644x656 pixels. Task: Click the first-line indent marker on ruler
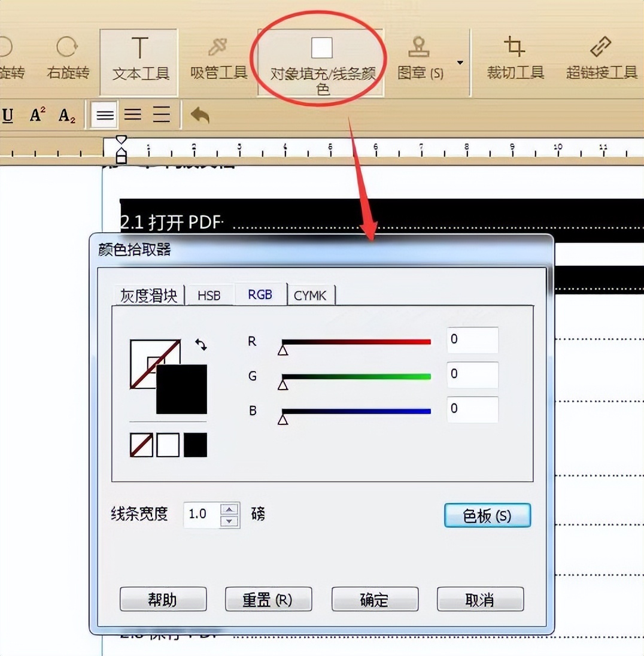[x=121, y=139]
